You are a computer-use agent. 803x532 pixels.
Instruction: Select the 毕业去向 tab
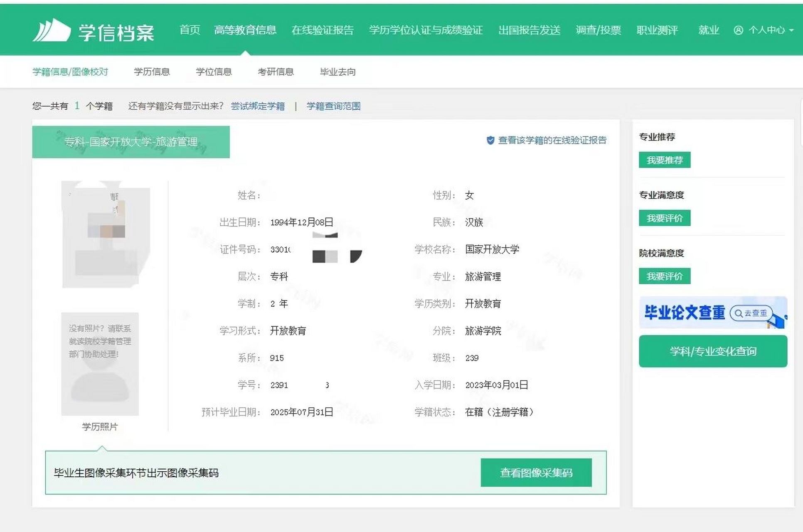coord(337,71)
